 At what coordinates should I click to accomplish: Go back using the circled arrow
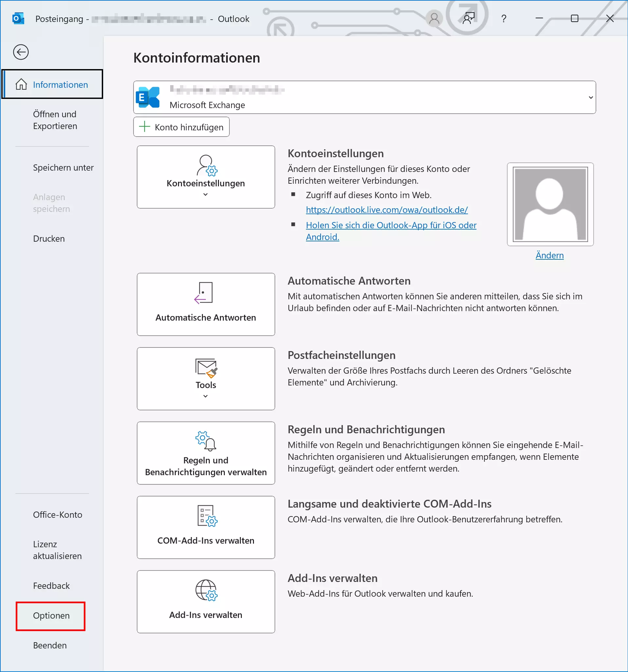21,52
